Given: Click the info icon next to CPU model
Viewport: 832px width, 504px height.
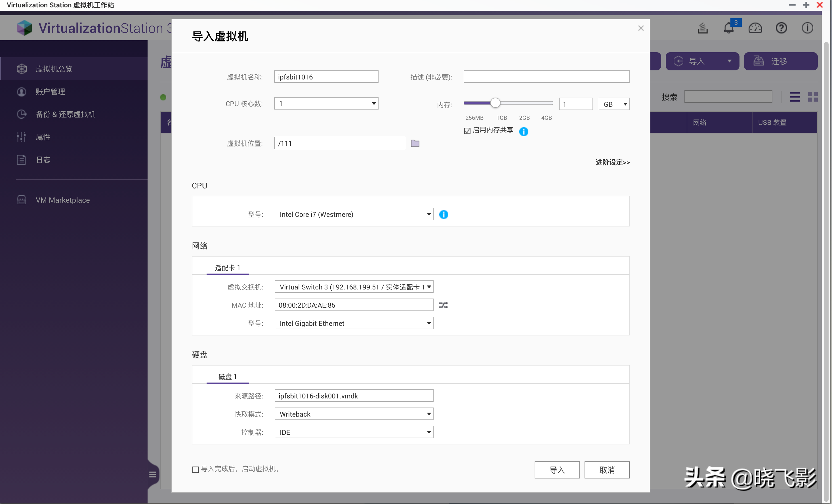Looking at the screenshot, I should (x=443, y=214).
